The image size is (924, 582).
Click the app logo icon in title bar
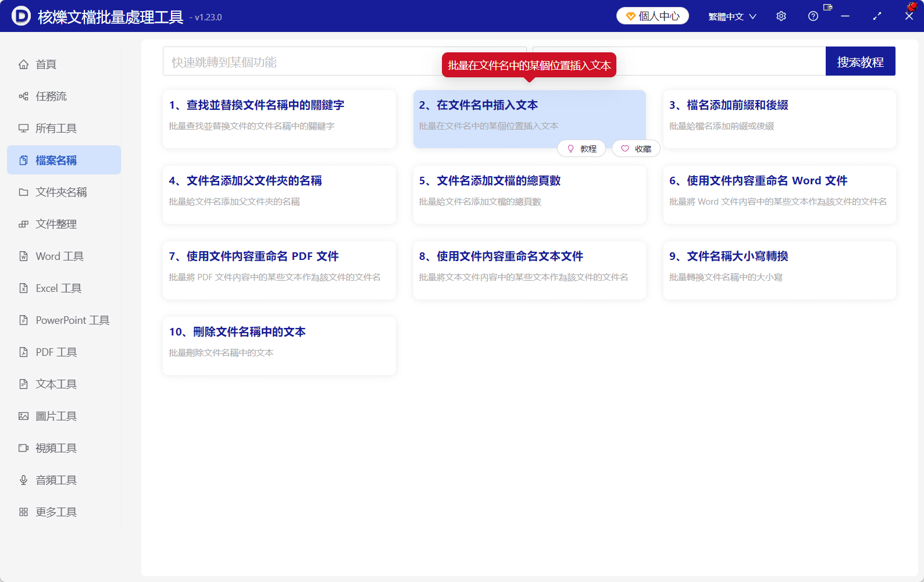21,16
